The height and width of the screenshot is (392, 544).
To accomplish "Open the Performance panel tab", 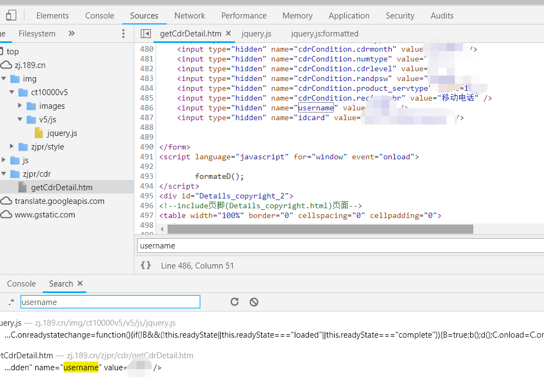I will coord(244,16).
